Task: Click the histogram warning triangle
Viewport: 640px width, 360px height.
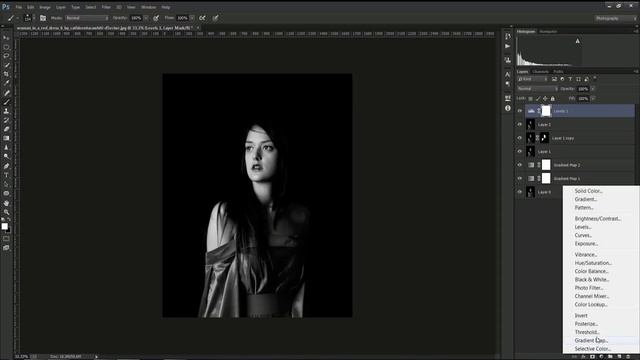Action: tap(578, 41)
